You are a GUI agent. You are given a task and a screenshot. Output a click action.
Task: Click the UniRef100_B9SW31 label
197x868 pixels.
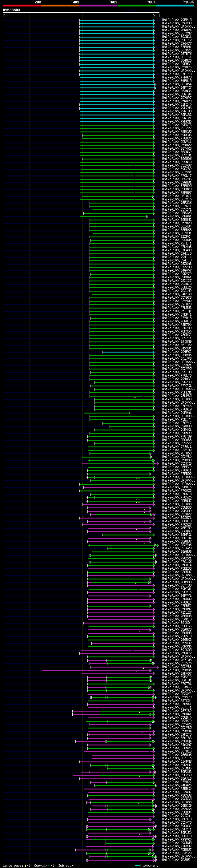(177, 37)
